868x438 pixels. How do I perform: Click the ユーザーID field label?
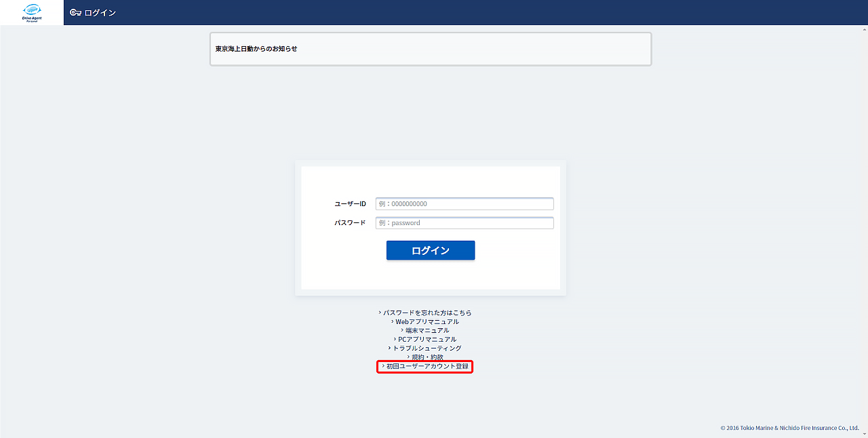click(350, 204)
